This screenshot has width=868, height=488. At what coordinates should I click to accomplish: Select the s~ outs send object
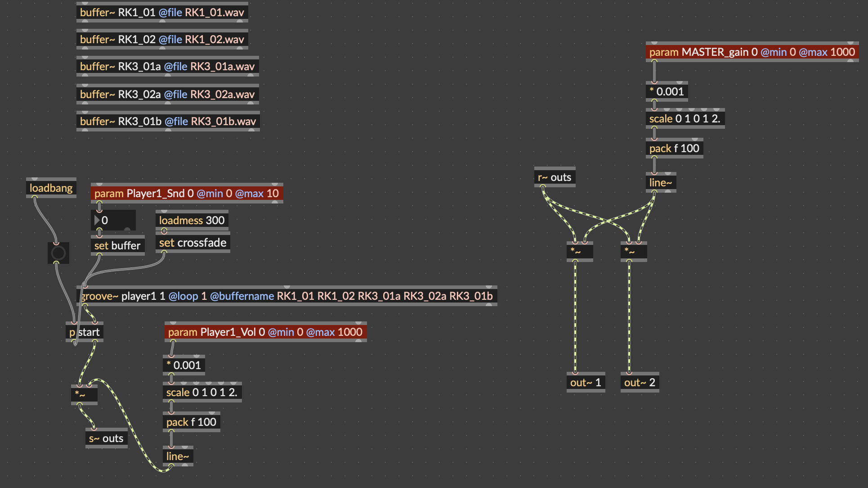point(106,438)
